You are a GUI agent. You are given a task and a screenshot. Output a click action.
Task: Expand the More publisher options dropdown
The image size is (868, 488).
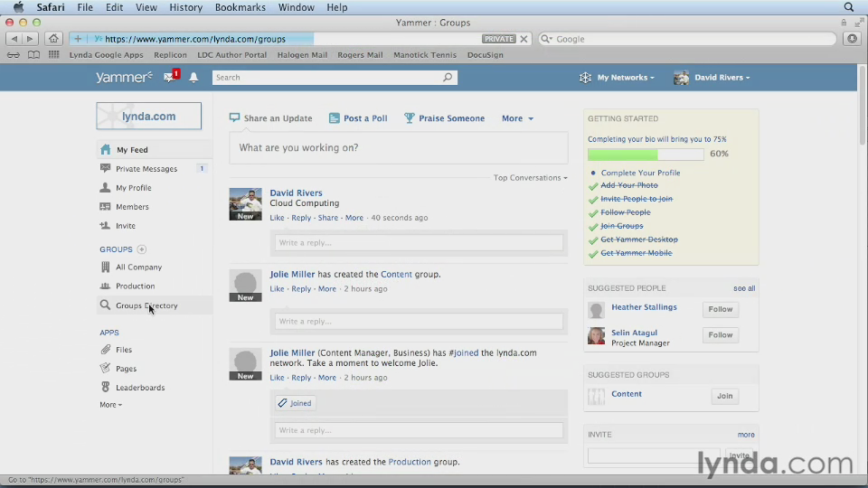(x=517, y=118)
